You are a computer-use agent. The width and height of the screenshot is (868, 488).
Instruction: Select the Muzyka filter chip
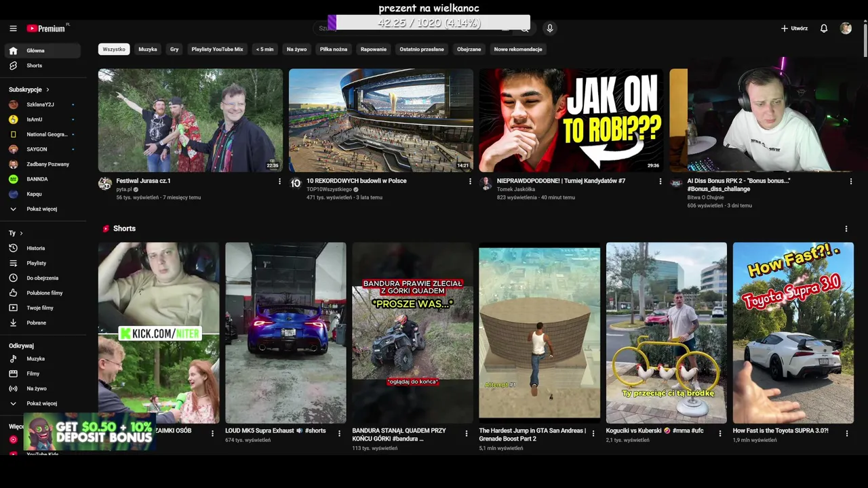[x=148, y=49]
